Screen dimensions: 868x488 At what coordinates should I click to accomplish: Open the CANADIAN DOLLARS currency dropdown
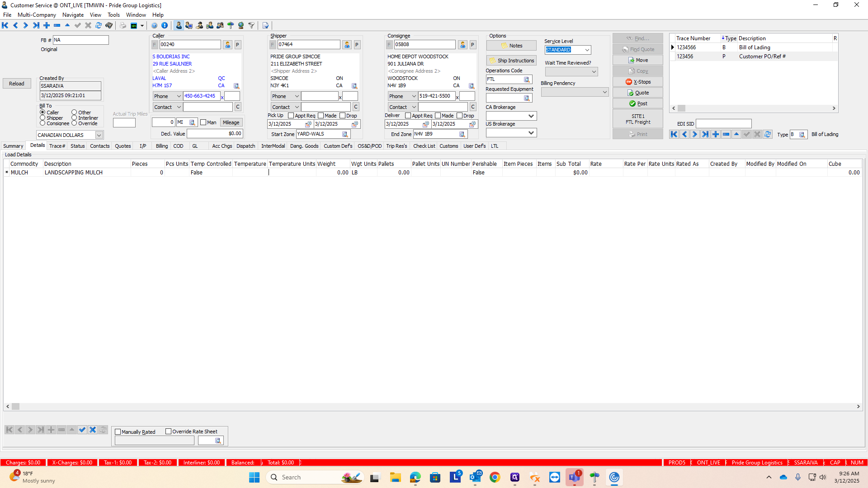pyautogui.click(x=99, y=135)
